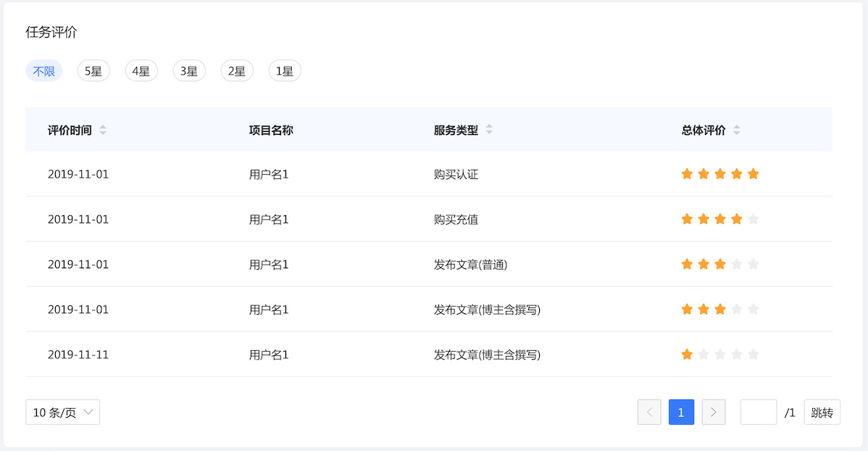Filter reviews by 5星
This screenshot has height=451, width=868.
pyautogui.click(x=93, y=71)
